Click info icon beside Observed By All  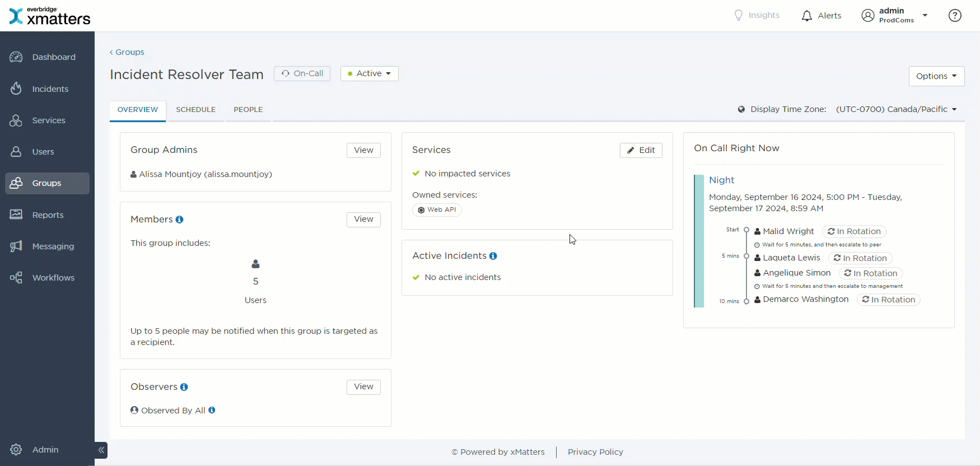coord(212,410)
